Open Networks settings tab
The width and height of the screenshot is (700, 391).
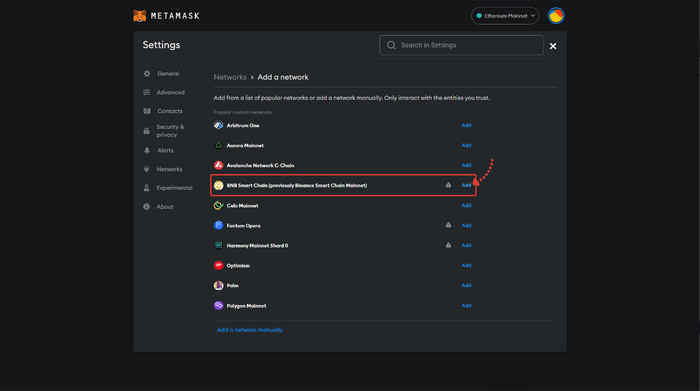tap(169, 169)
